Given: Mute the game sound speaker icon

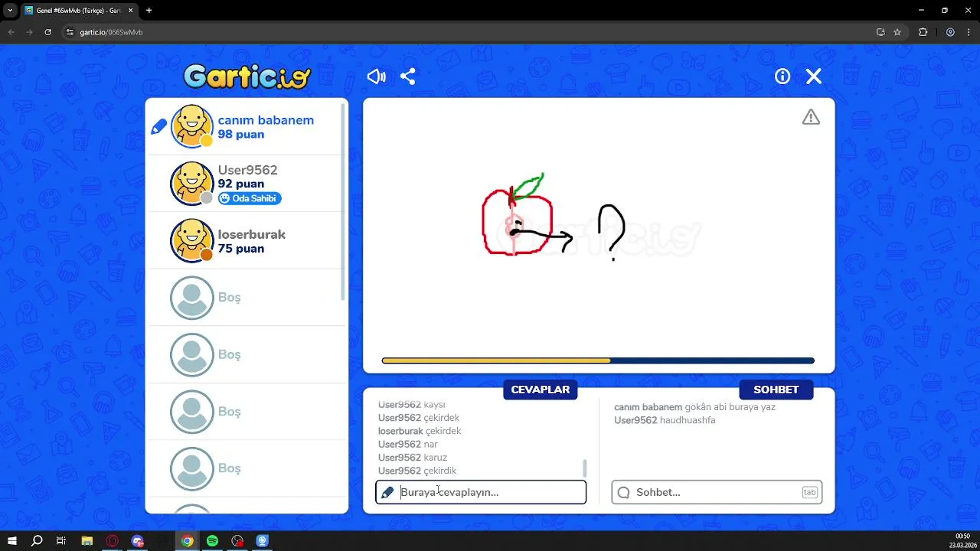Looking at the screenshot, I should [x=376, y=77].
